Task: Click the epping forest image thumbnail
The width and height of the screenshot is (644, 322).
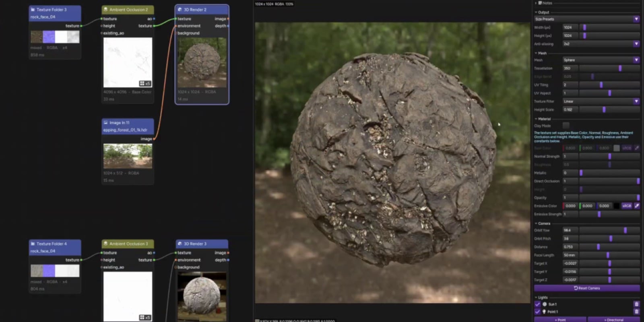Action: (128, 156)
